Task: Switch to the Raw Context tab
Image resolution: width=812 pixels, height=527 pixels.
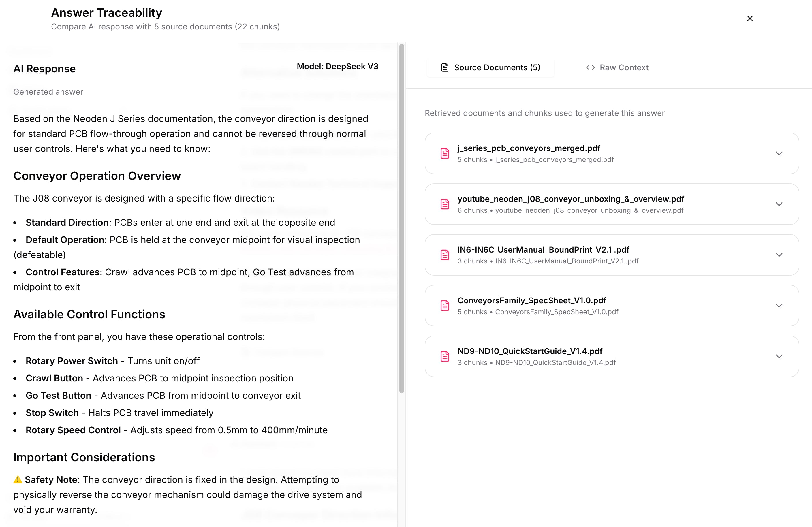Action: (617, 67)
